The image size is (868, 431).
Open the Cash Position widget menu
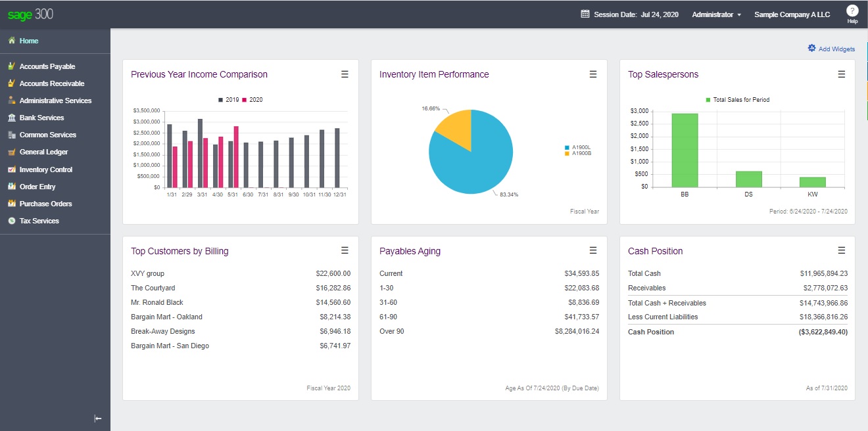click(842, 250)
